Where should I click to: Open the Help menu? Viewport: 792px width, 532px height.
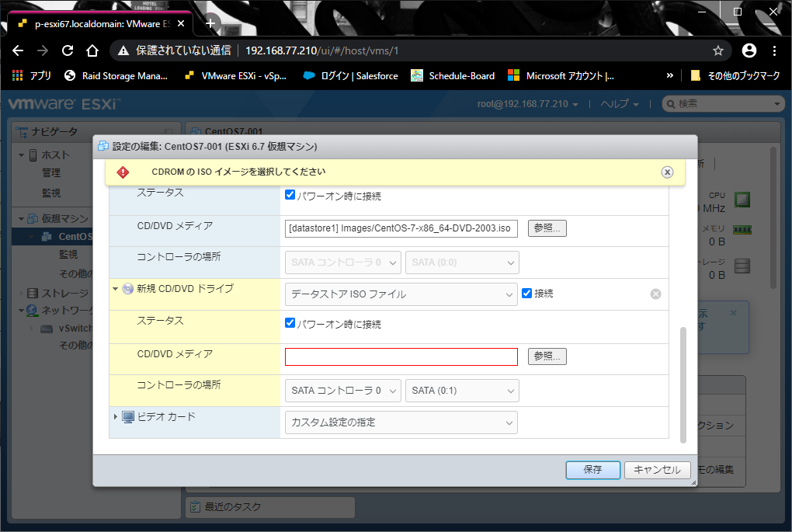620,104
